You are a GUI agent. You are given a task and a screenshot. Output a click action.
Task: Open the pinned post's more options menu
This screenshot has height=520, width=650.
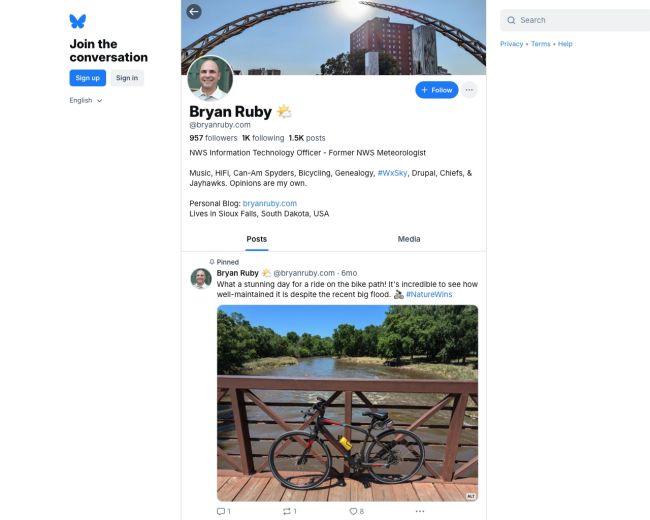(420, 511)
